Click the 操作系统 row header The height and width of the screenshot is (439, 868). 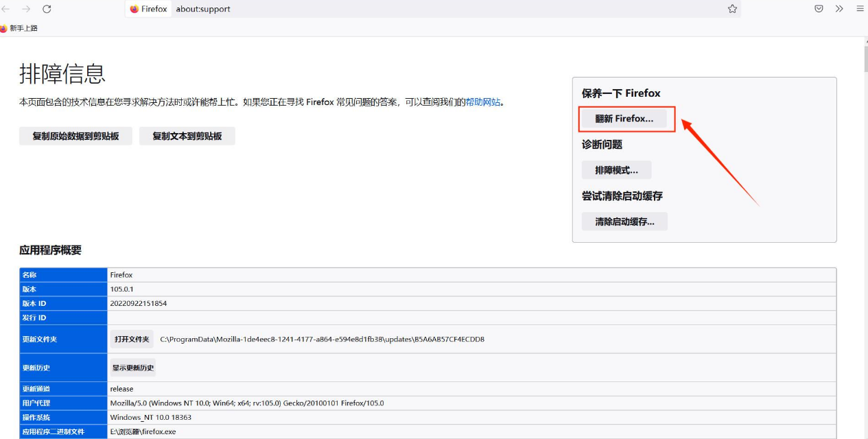coord(64,417)
